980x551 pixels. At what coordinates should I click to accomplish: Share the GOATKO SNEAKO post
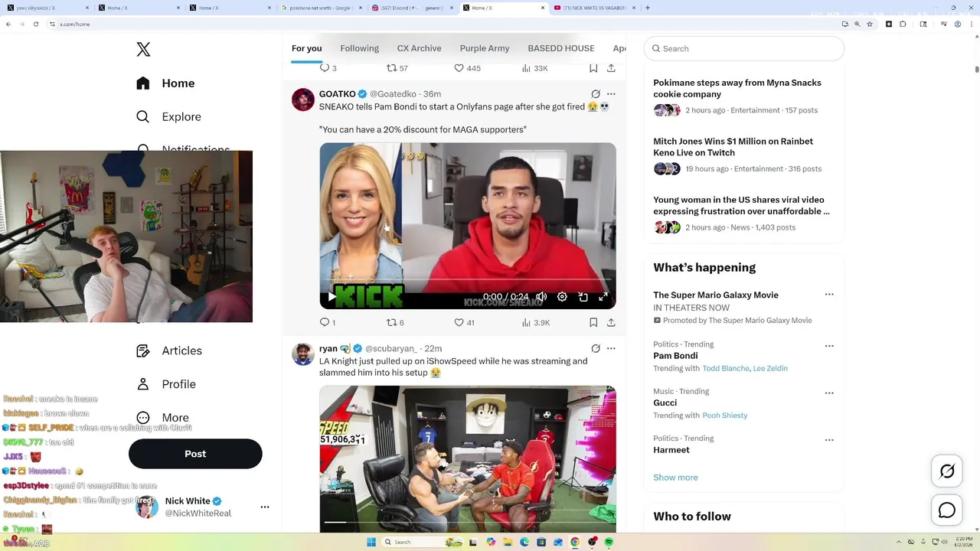click(x=611, y=322)
